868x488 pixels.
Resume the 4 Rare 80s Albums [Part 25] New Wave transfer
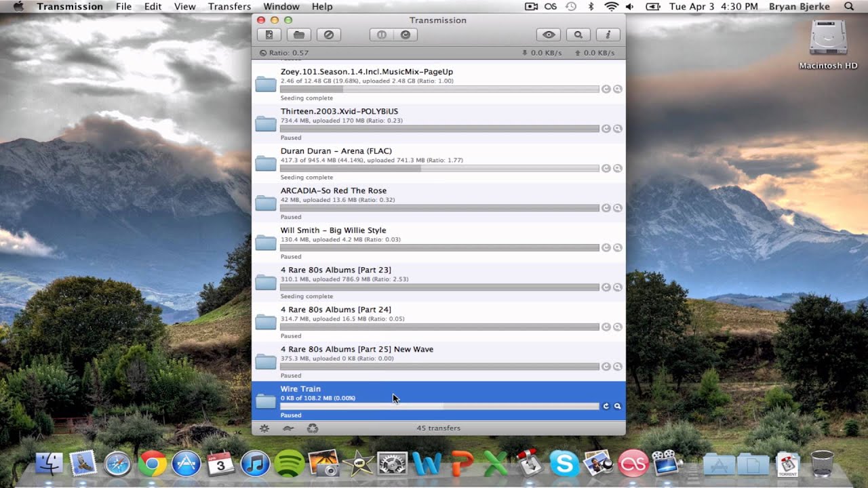[606, 367]
